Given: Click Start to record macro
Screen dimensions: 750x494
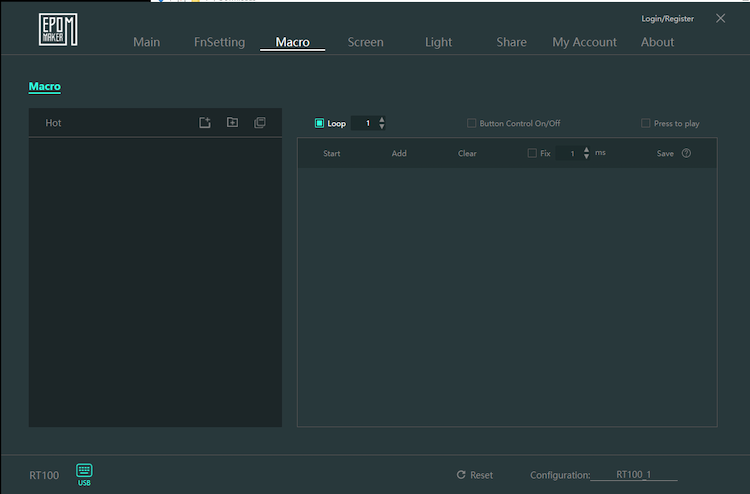Looking at the screenshot, I should click(332, 153).
